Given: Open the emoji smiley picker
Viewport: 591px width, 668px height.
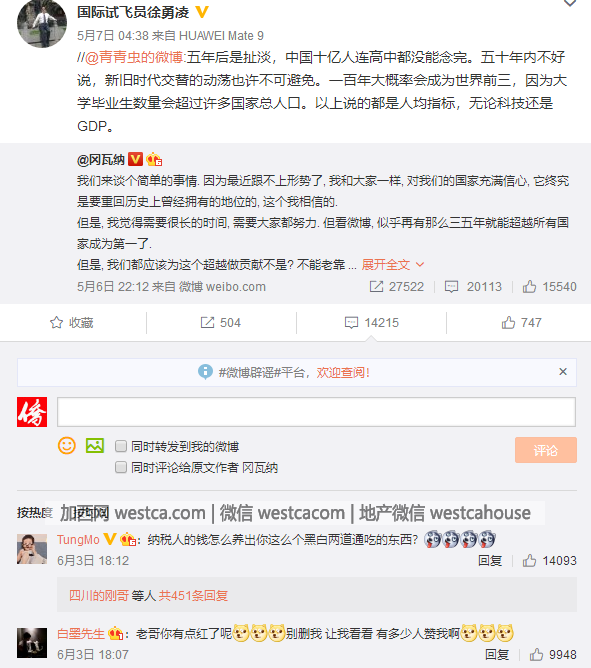Looking at the screenshot, I should click(x=67, y=446).
